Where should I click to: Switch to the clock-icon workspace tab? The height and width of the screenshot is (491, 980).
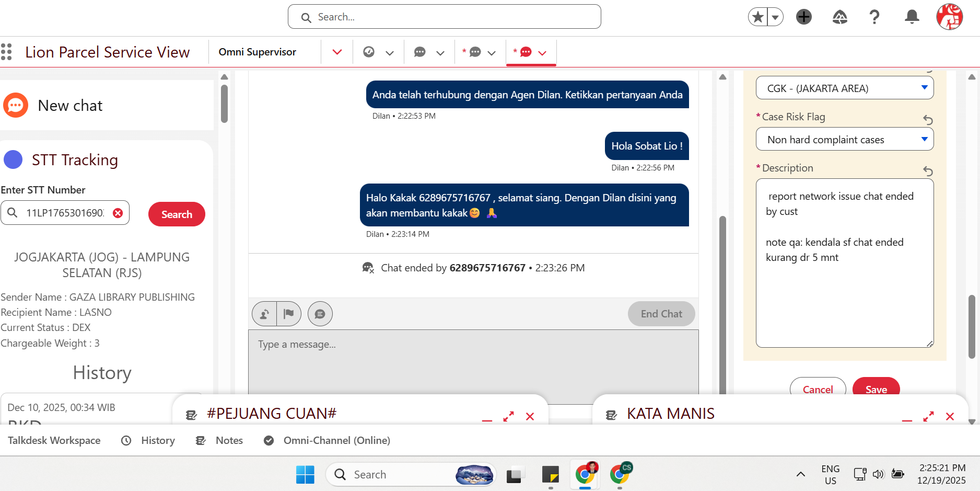(x=369, y=52)
